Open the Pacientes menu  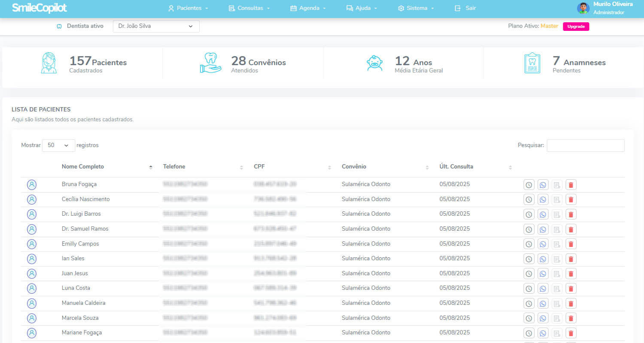tap(188, 8)
